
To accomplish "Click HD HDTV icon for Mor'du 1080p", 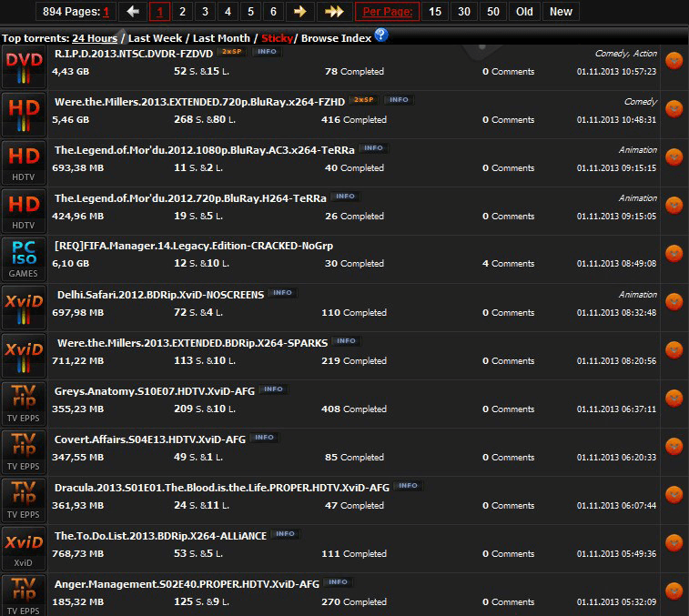I will click(x=24, y=163).
